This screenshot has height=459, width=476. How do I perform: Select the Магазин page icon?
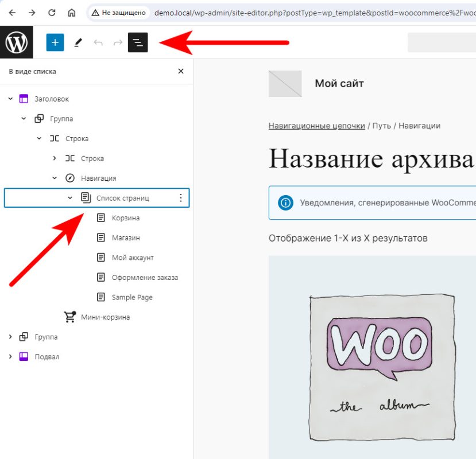pos(101,238)
